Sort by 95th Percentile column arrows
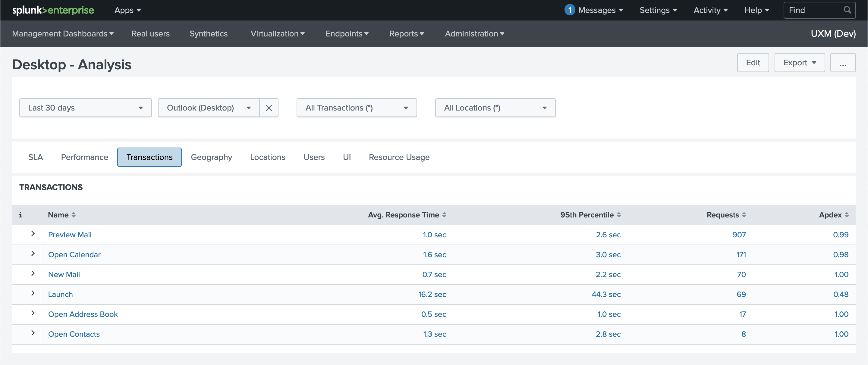868x365 pixels. coord(619,215)
